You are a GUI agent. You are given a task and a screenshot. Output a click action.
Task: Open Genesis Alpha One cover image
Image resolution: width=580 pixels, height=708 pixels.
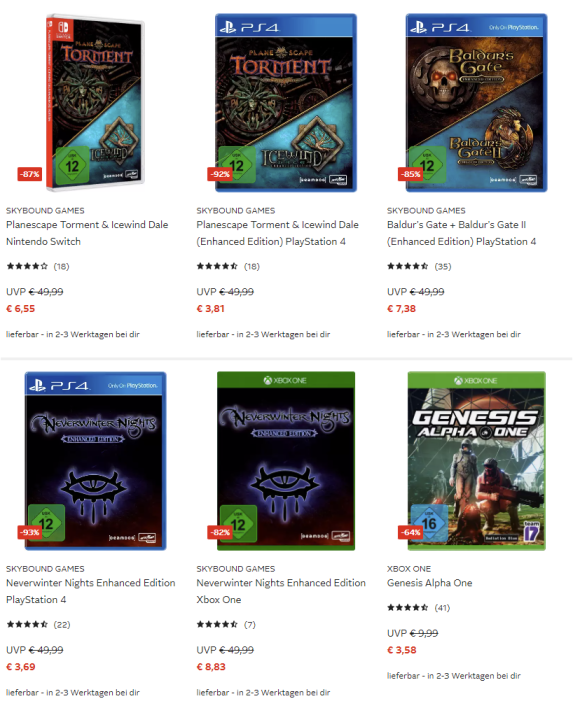(476, 461)
